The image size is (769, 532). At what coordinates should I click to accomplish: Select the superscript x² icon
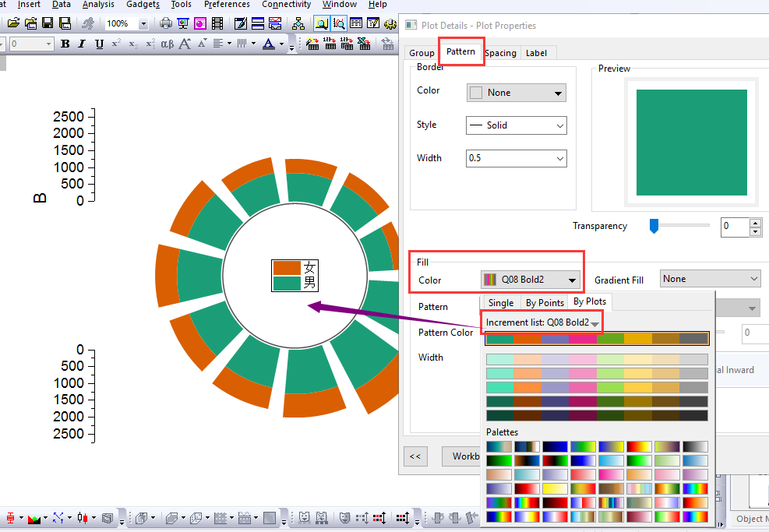click(116, 44)
